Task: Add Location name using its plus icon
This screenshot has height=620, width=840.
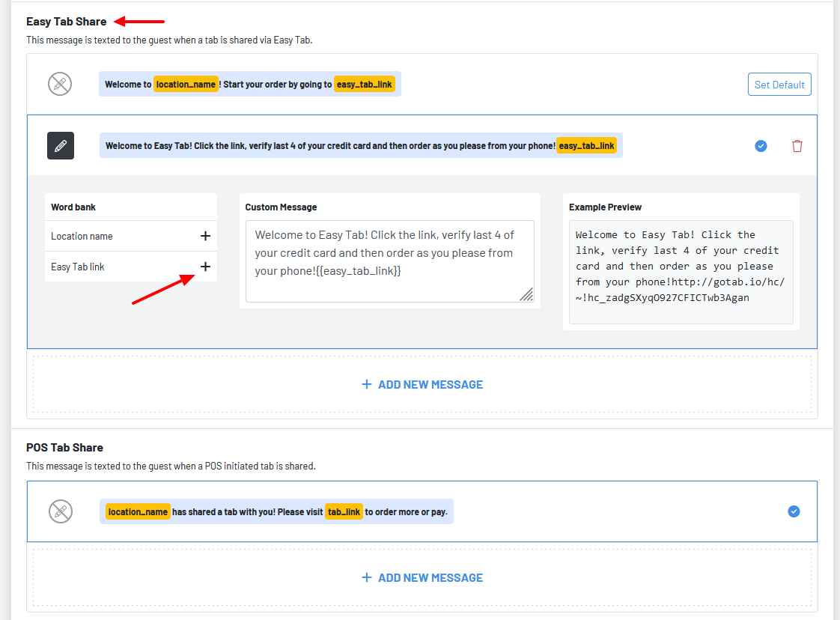Action: click(205, 236)
